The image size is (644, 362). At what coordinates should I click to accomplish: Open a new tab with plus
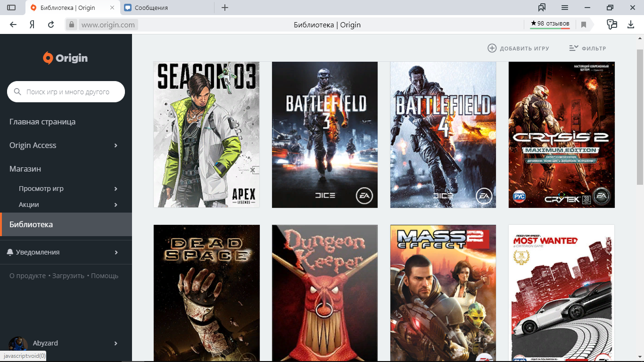(225, 8)
